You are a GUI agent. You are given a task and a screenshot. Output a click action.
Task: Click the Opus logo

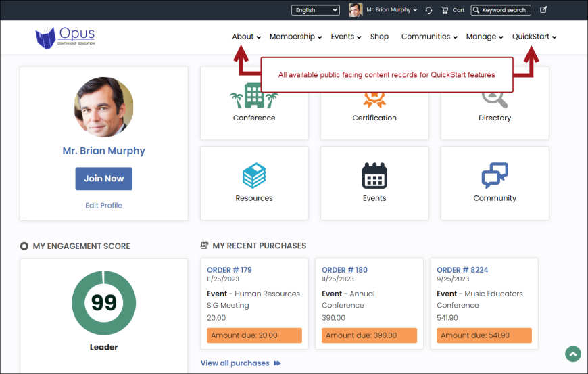tap(66, 37)
